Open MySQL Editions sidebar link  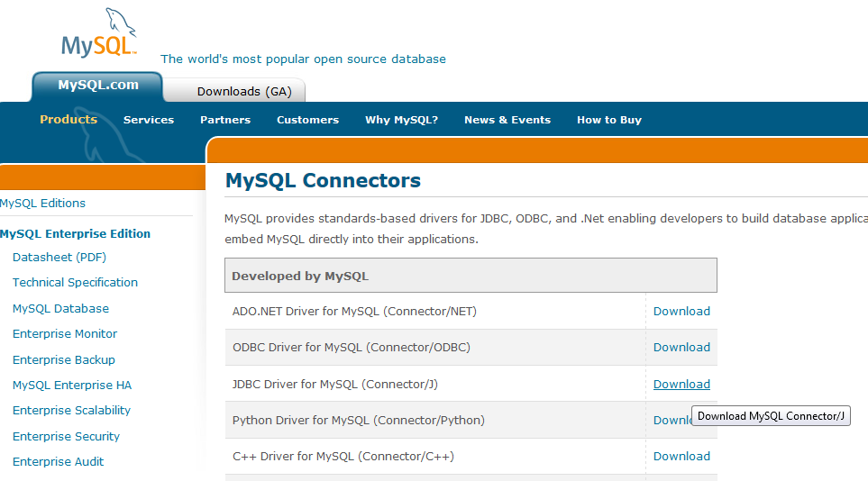coord(43,204)
